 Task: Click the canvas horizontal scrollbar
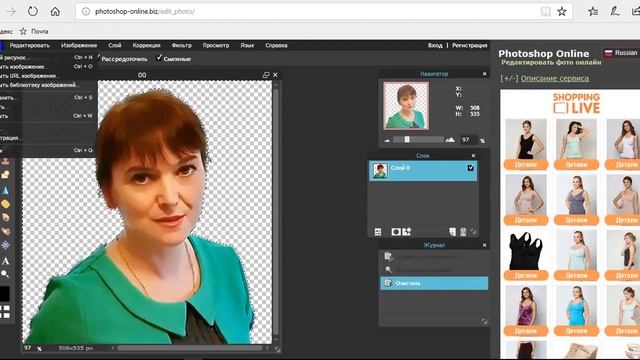[190, 348]
